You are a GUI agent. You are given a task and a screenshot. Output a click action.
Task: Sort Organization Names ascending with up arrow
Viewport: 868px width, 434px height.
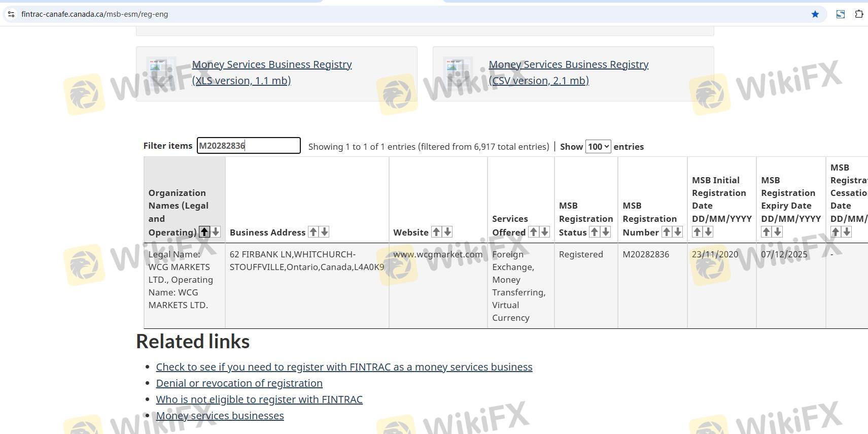[204, 232]
